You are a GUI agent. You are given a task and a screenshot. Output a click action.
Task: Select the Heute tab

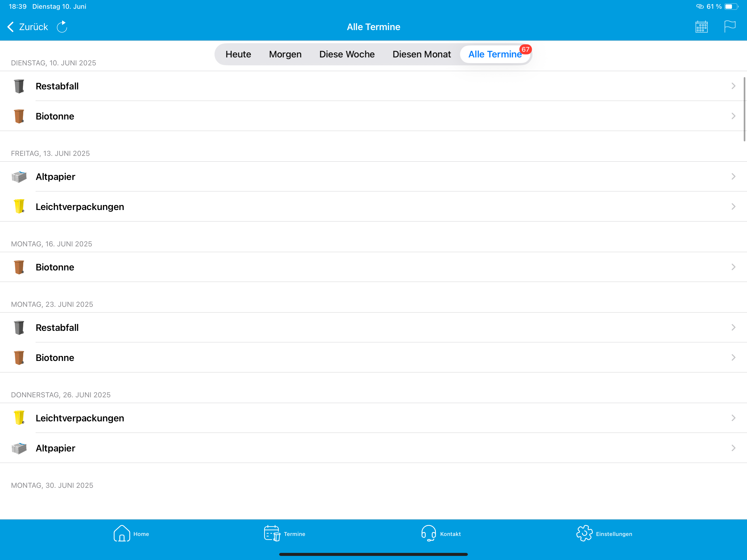(238, 54)
